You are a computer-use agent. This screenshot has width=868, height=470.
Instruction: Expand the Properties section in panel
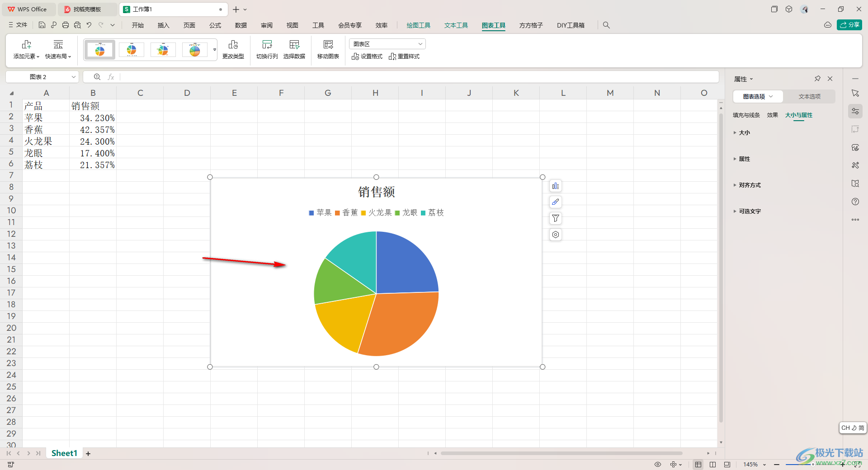[742, 159]
